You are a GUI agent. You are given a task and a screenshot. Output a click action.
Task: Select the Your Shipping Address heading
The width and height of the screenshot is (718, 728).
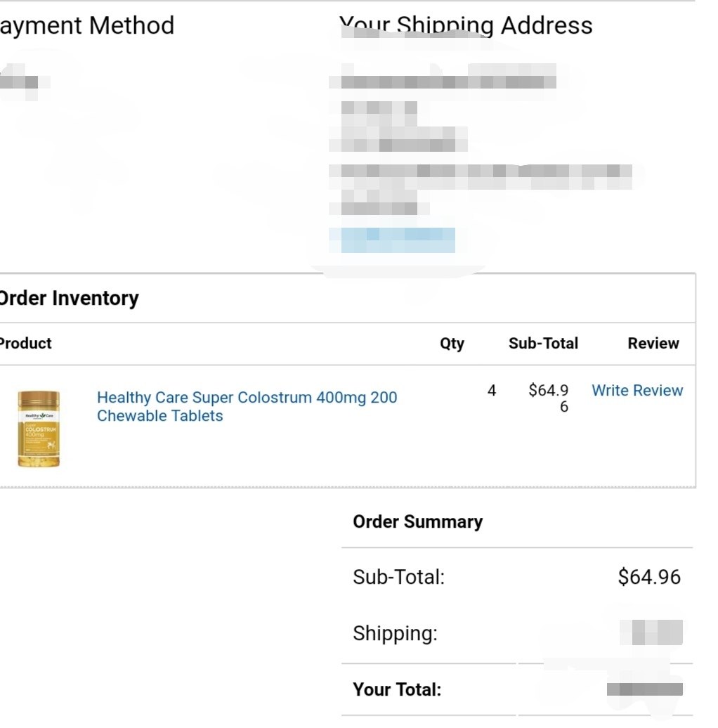pyautogui.click(x=466, y=25)
